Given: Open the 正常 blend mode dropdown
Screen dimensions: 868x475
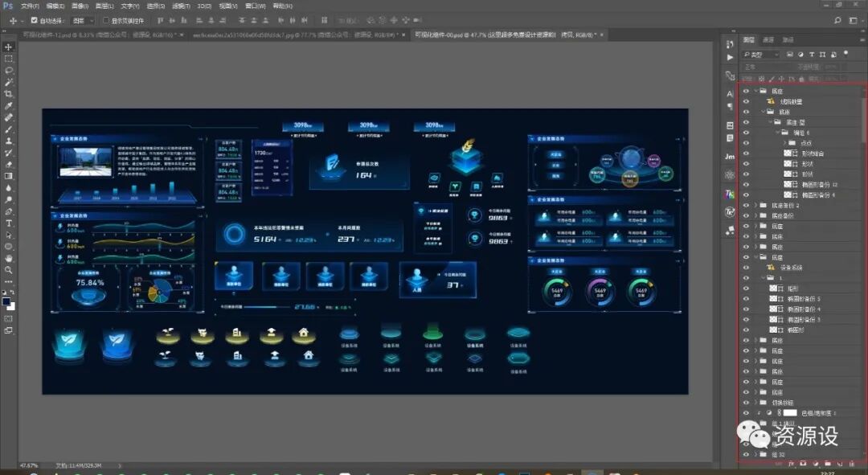Looking at the screenshot, I should (767, 67).
